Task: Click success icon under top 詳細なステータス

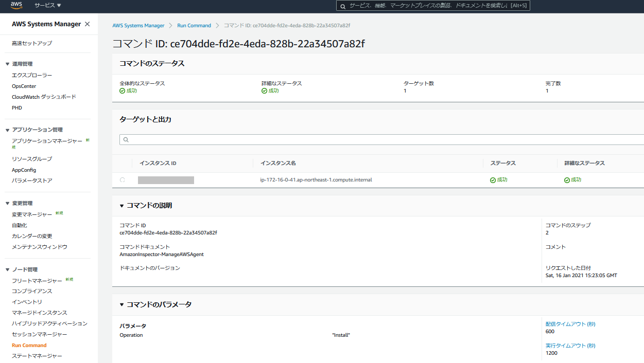Action: click(264, 90)
